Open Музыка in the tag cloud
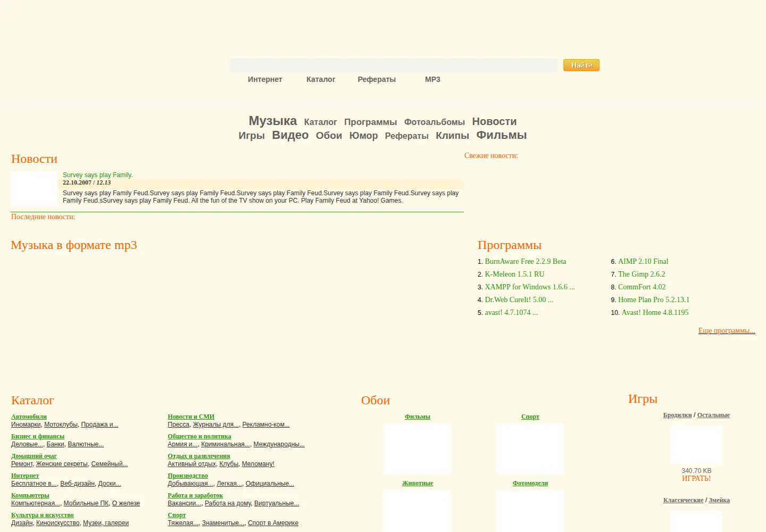Image resolution: width=766 pixels, height=532 pixels. [x=273, y=121]
